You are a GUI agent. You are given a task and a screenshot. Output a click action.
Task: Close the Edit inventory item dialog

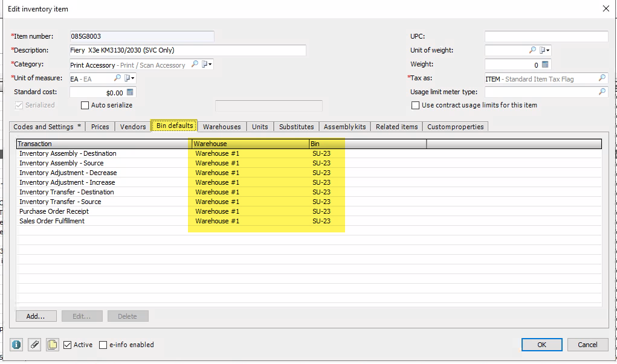606,8
